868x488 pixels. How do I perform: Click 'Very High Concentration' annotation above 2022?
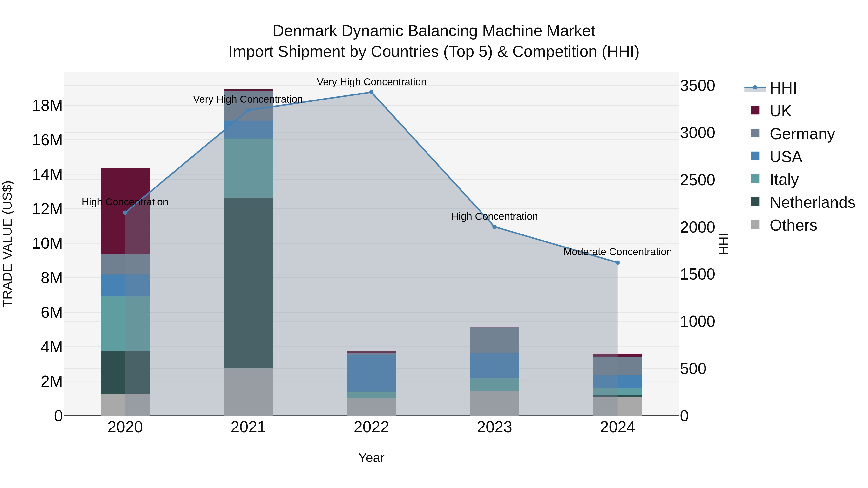(x=371, y=82)
